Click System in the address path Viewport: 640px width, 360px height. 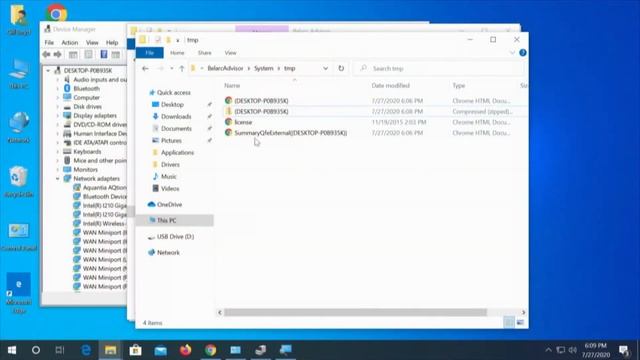pyautogui.click(x=264, y=68)
